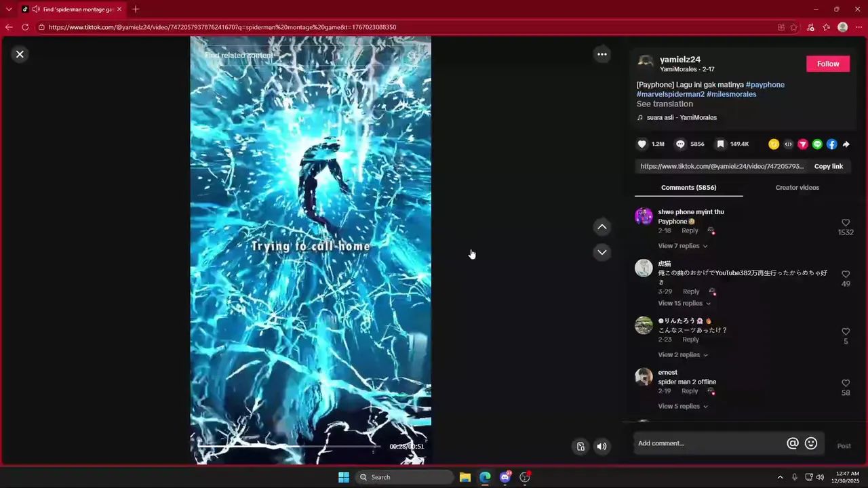The width and height of the screenshot is (868, 488).
Task: Open Discord from taskbar
Action: point(505,477)
